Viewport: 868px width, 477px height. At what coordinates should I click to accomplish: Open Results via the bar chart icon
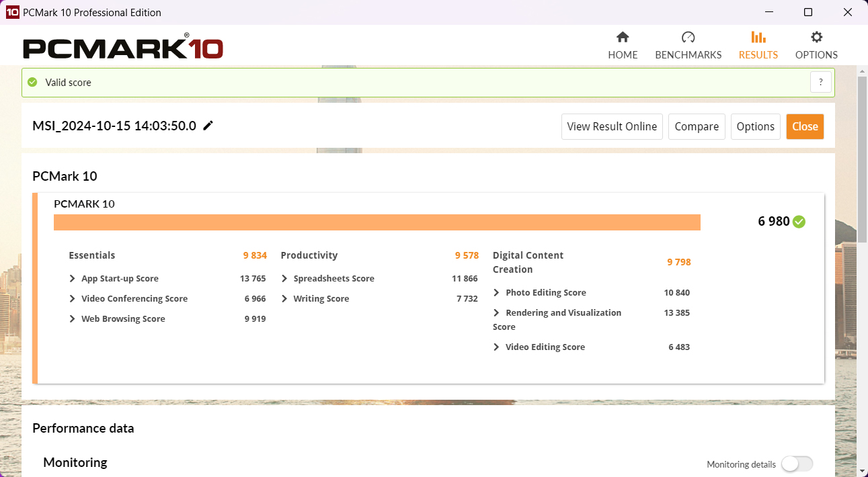coord(758,44)
